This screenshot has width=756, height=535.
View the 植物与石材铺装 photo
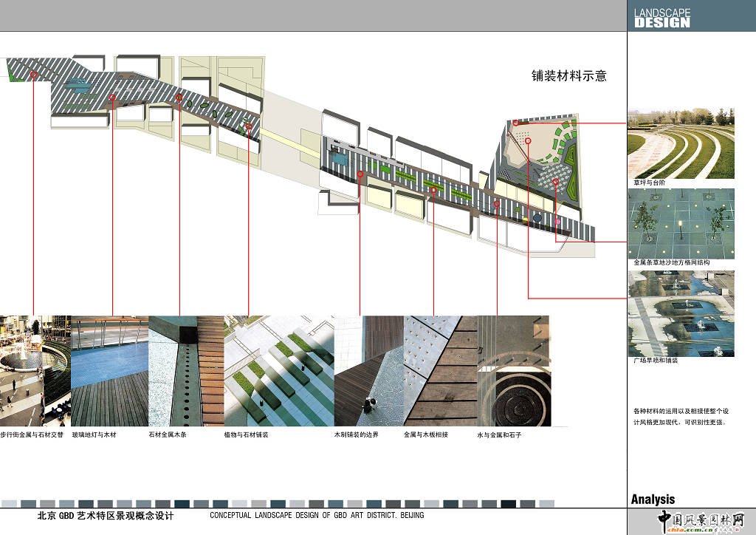click(x=279, y=371)
